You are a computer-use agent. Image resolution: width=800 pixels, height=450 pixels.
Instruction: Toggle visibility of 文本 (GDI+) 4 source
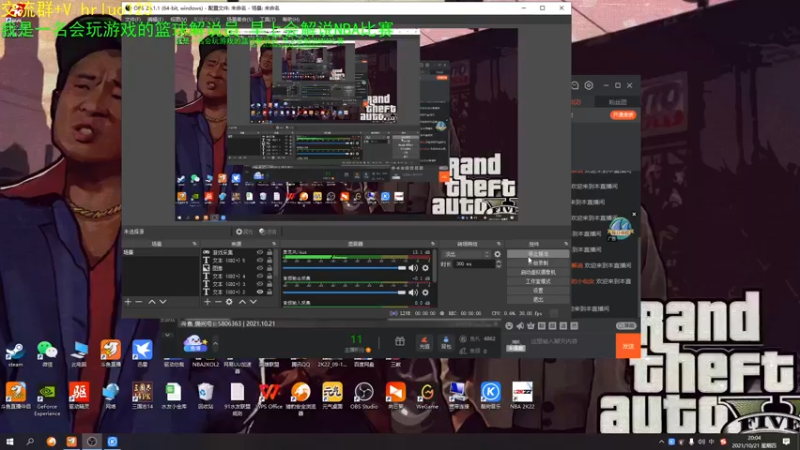[260, 276]
